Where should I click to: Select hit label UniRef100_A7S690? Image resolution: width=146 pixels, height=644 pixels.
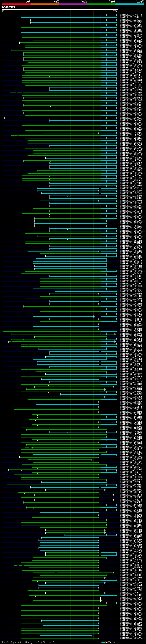pos(131,90)
